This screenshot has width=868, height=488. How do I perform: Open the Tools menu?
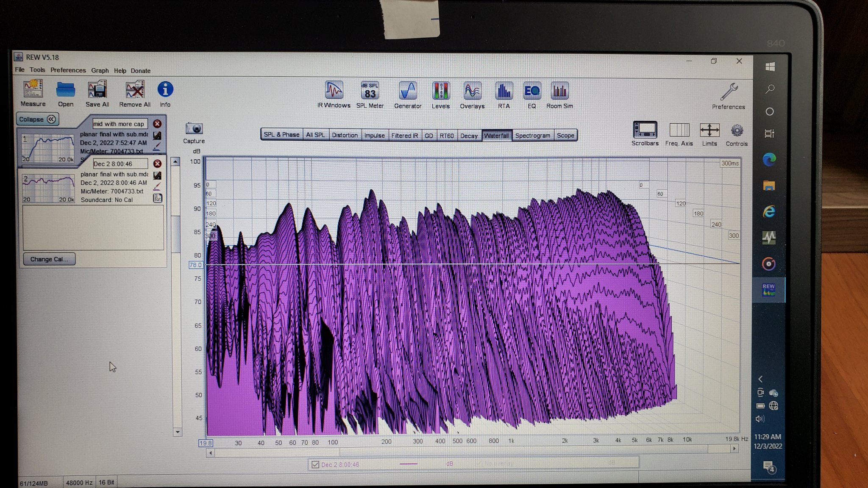pos(37,70)
